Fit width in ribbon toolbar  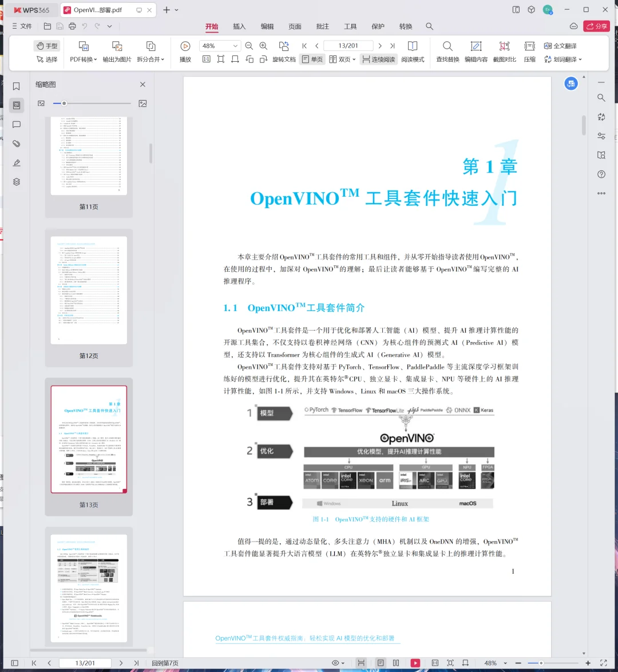tap(235, 59)
